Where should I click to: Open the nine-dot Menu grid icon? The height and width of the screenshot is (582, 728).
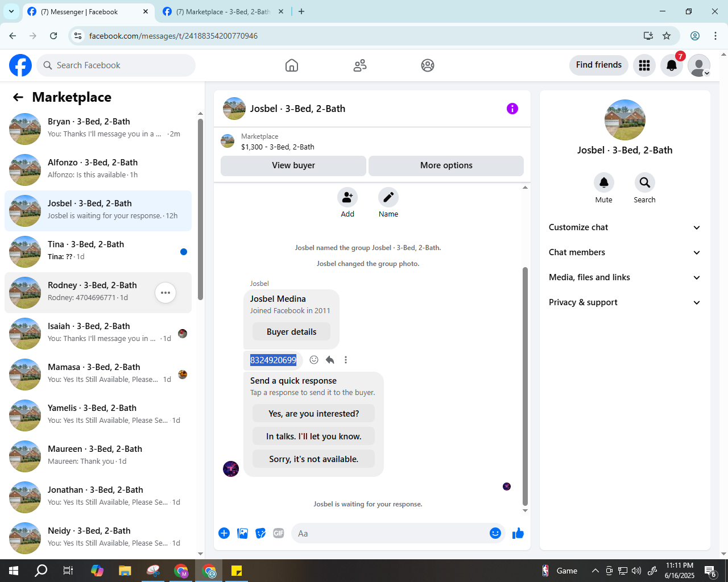644,65
